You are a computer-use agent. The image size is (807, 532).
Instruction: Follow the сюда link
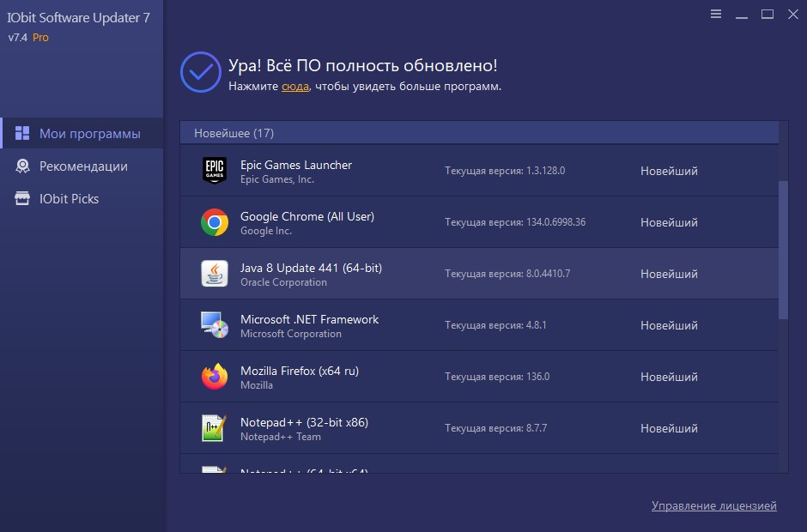(x=295, y=87)
